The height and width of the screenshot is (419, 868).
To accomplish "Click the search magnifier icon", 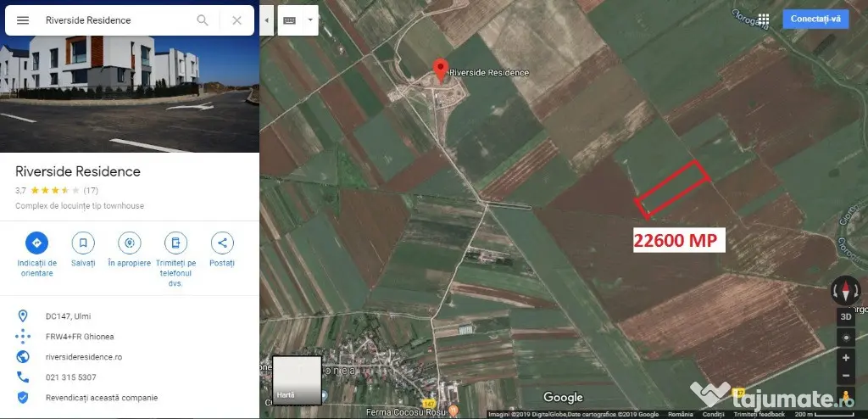I will coord(203,20).
